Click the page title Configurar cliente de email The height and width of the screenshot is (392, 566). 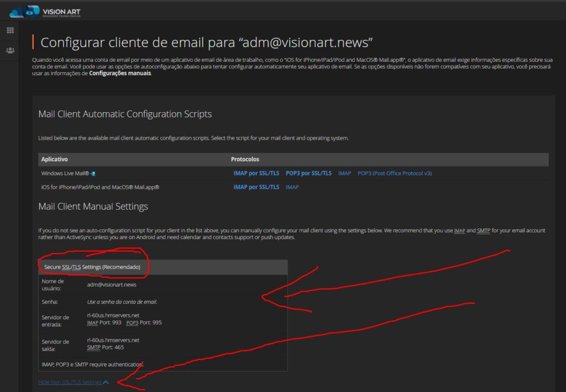(207, 43)
